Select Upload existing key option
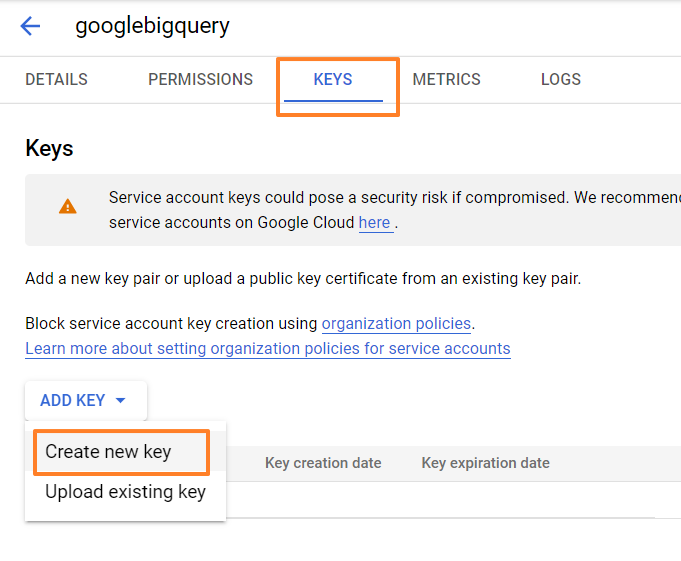This screenshot has width=681, height=561. 125,492
